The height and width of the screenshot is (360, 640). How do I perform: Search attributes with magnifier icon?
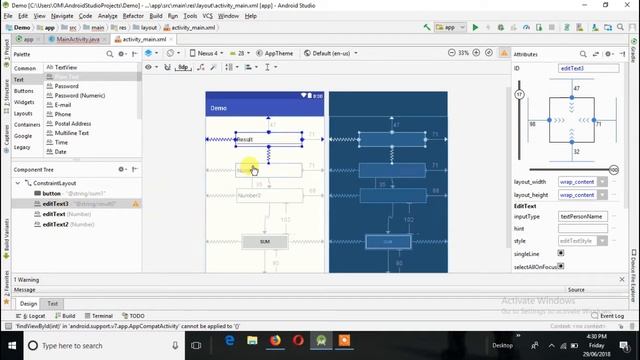(x=583, y=54)
